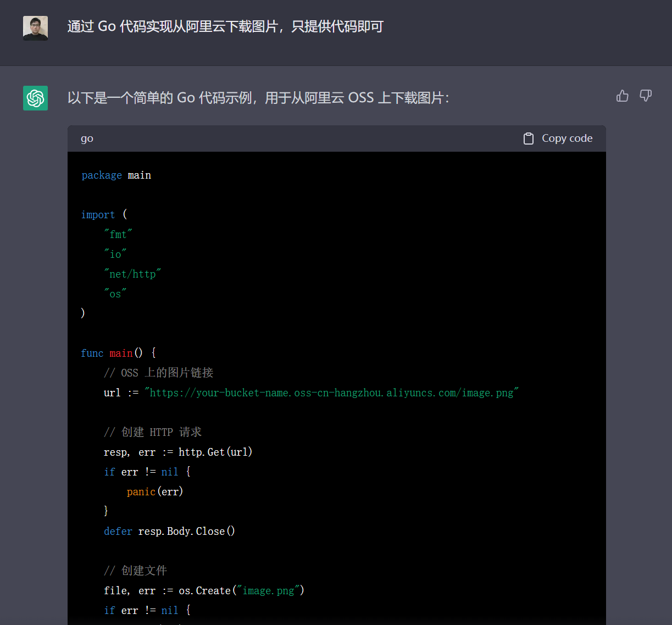
Task: Click the "net/http" import string
Action: point(132,274)
